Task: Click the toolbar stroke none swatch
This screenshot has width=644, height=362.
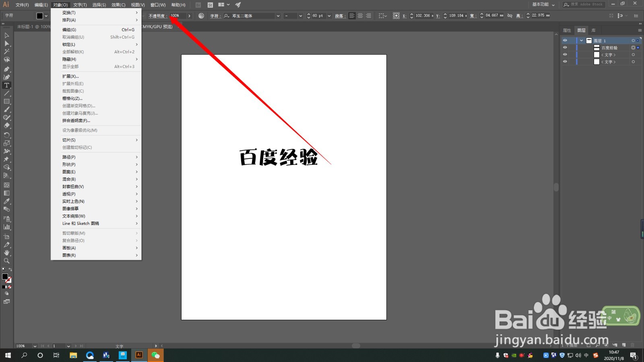Action: [x=8, y=280]
